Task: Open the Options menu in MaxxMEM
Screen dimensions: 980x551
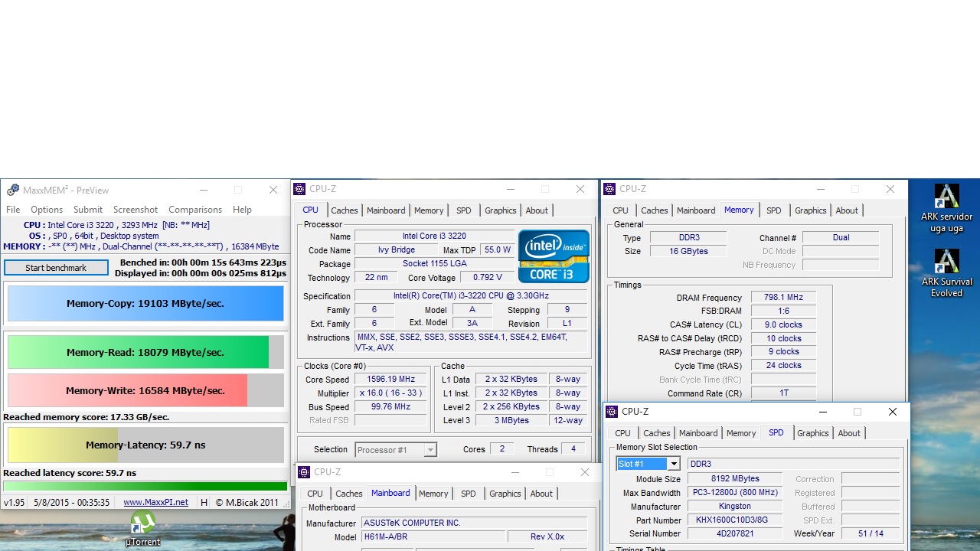Action: 47,210
